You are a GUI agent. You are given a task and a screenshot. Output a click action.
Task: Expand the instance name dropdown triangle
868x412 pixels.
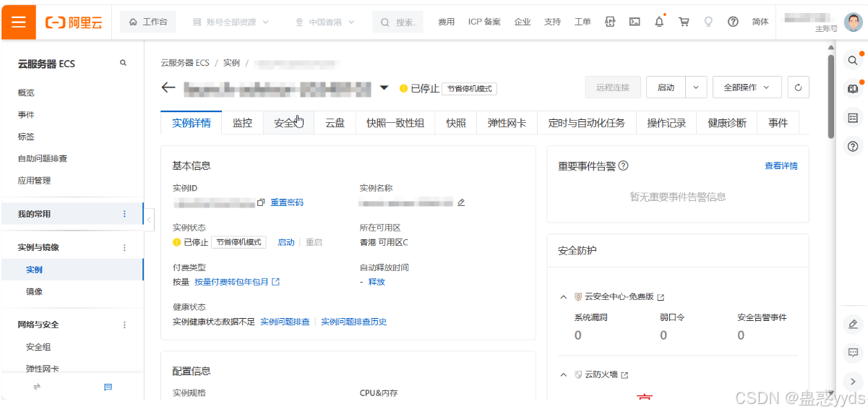384,88
